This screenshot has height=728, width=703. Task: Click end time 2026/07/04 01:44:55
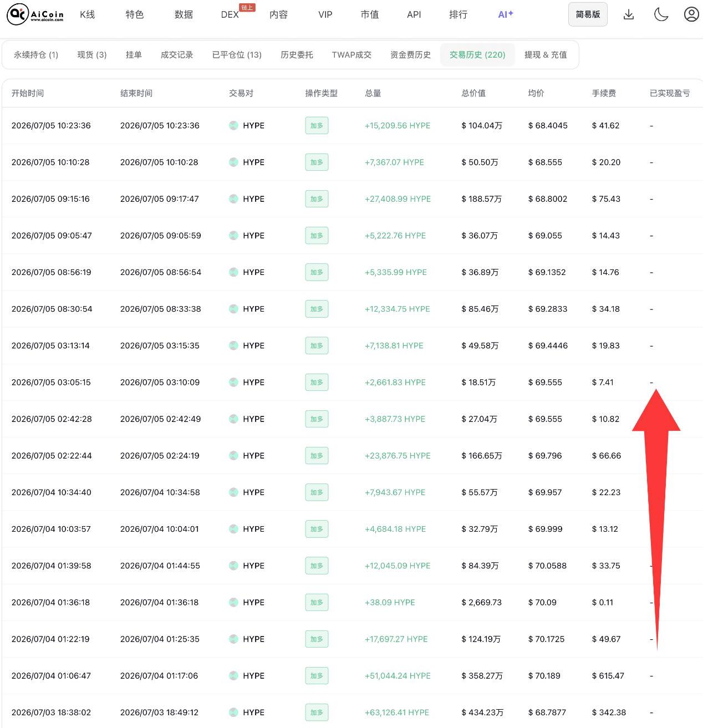point(160,566)
